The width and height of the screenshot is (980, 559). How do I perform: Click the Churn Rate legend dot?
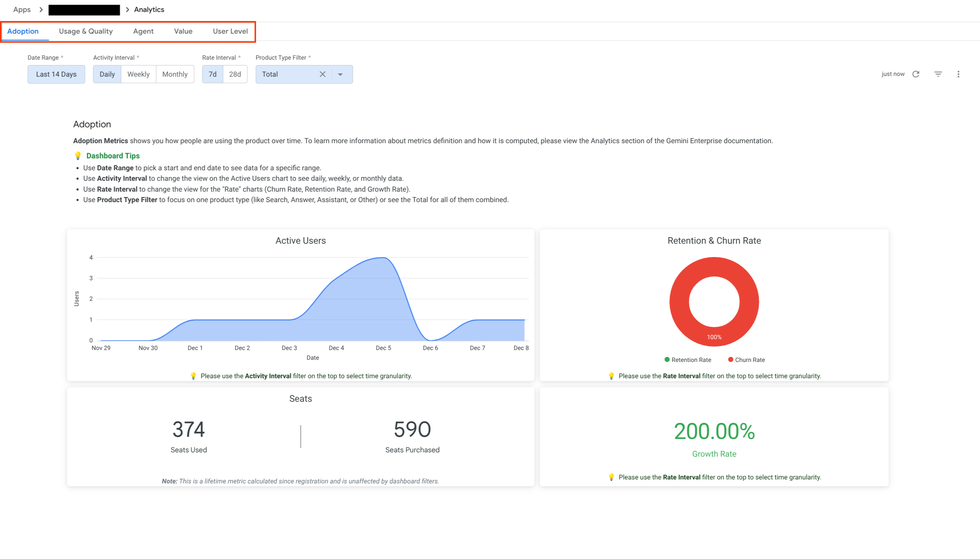731,359
